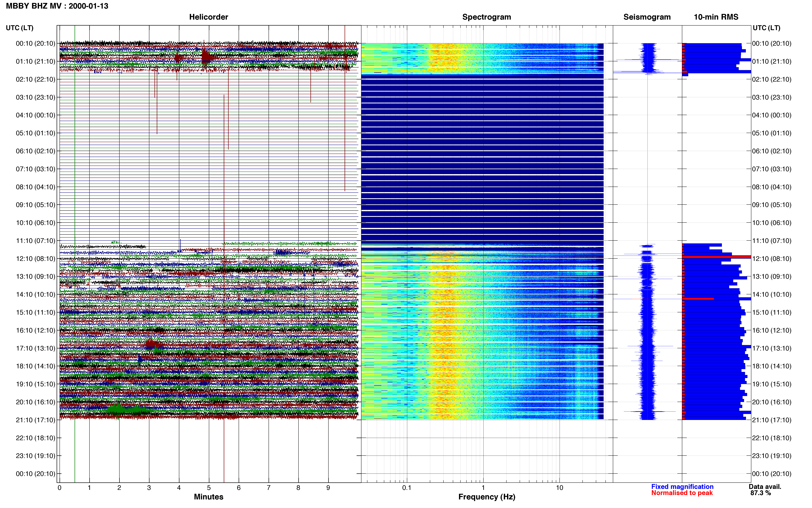Click the 'Normalised to peak' legend text
This screenshot has height=508, width=812.
682,493
